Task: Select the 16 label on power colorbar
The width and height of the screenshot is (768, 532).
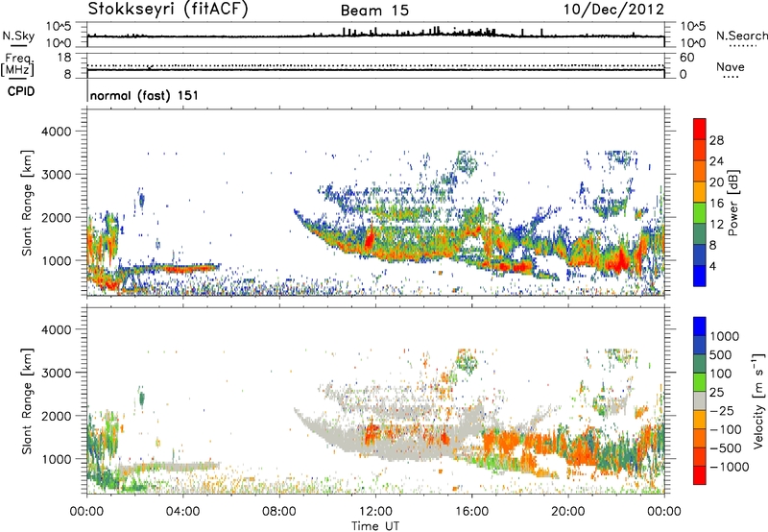Action: (716, 204)
